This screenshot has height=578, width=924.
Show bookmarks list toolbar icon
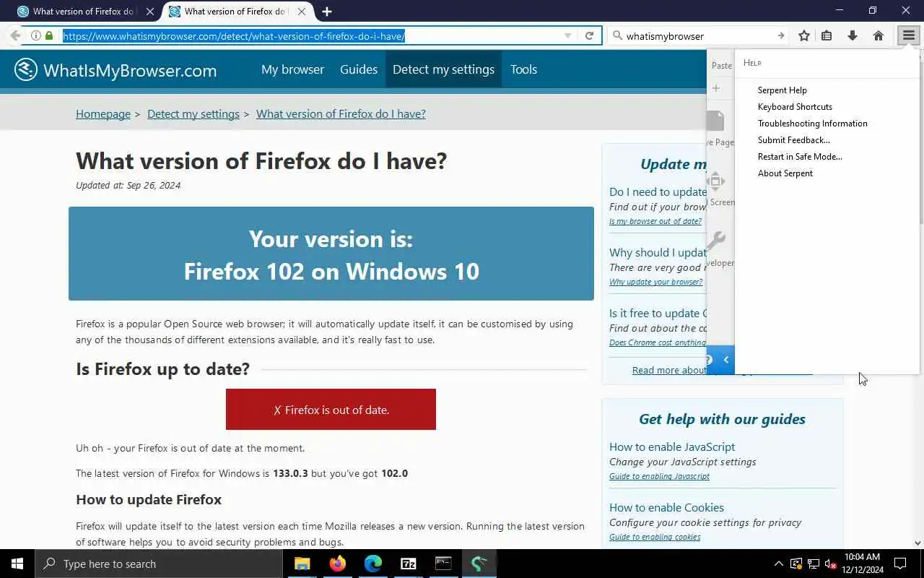[x=827, y=35]
